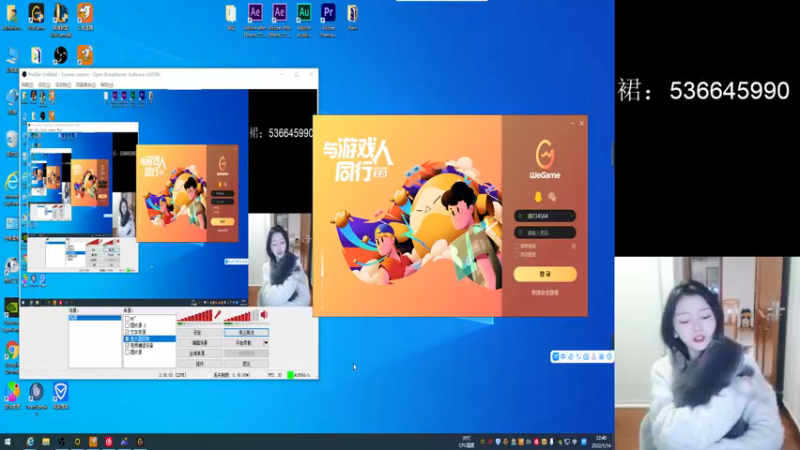Open the third menu in OBS menu bar
This screenshot has height=450, width=800.
coord(62,85)
